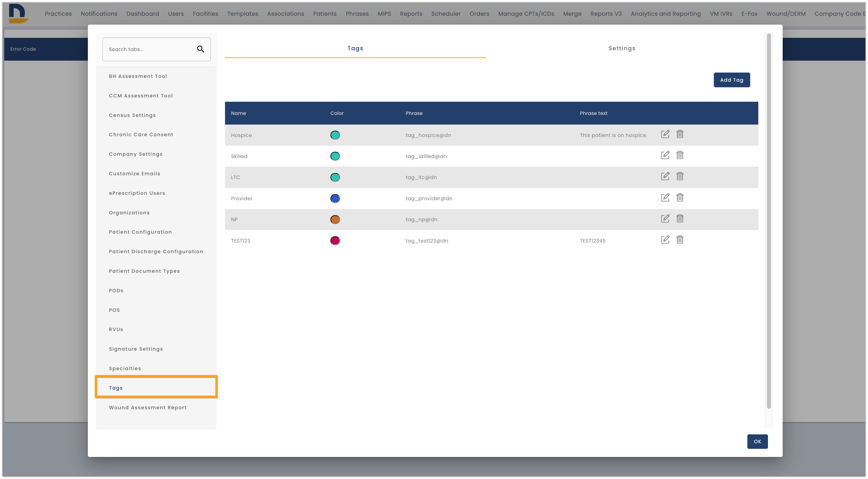This screenshot has height=479, width=868.
Task: Select Organizations in sidebar
Action: pyautogui.click(x=129, y=212)
